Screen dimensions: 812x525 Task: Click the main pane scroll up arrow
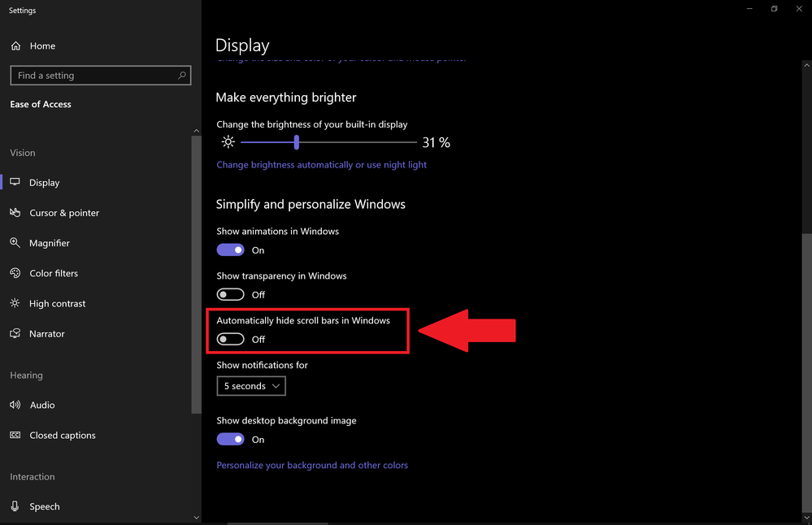click(x=806, y=65)
